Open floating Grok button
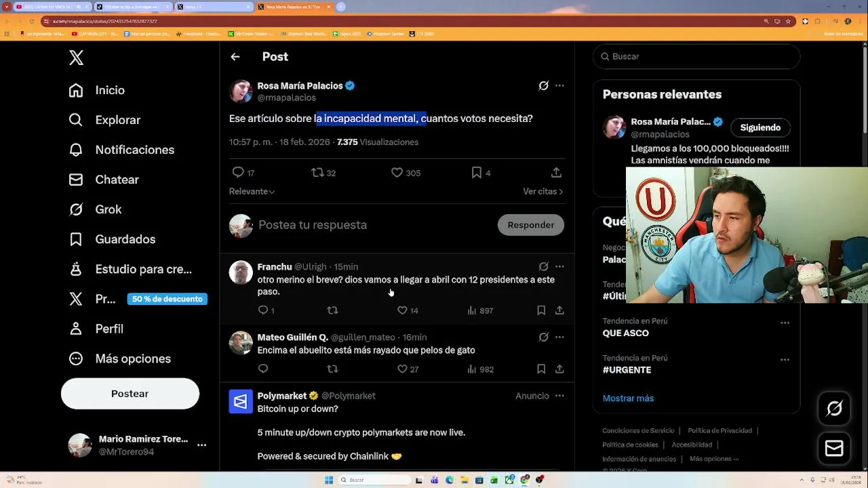This screenshot has width=868, height=488. (x=834, y=408)
